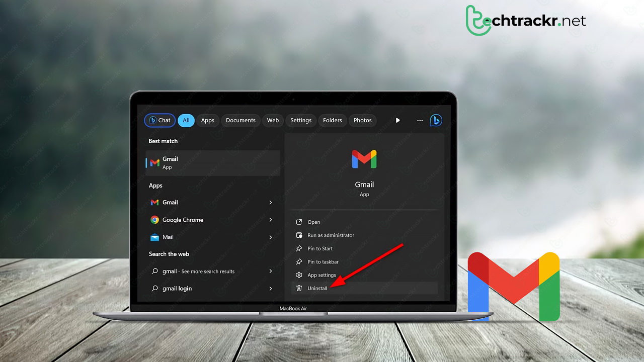Switch to the Web filter tab

pos(273,120)
